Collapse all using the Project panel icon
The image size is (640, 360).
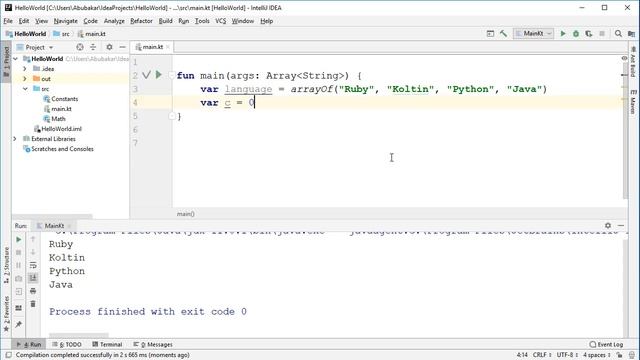pos(93,47)
